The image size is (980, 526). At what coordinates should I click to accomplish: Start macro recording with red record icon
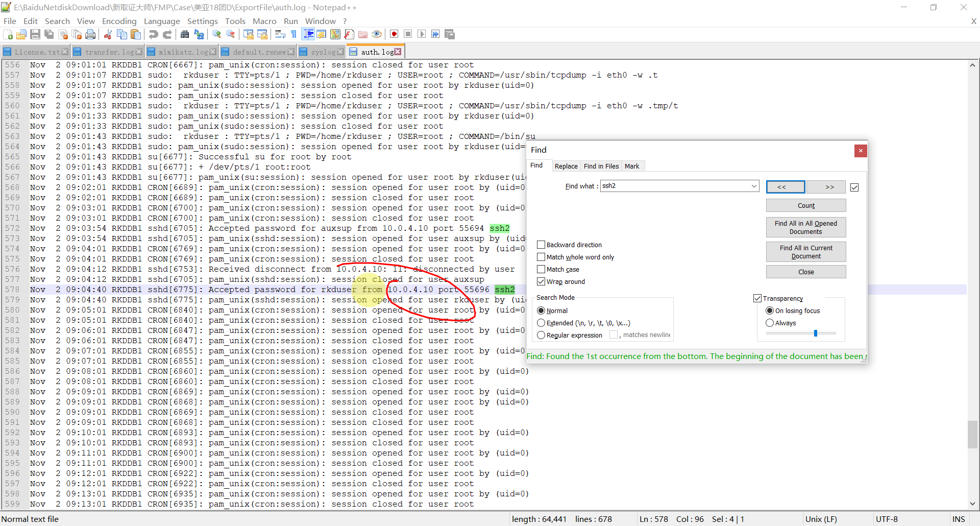tap(394, 34)
